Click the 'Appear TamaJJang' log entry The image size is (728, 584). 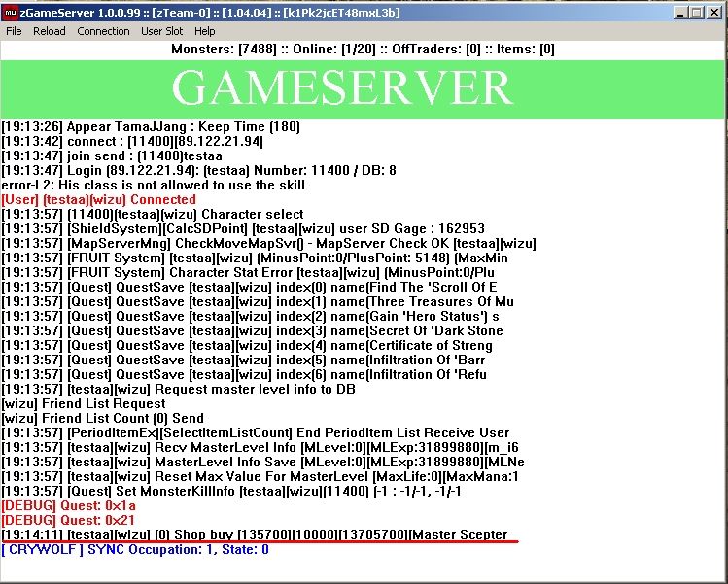tap(151, 126)
